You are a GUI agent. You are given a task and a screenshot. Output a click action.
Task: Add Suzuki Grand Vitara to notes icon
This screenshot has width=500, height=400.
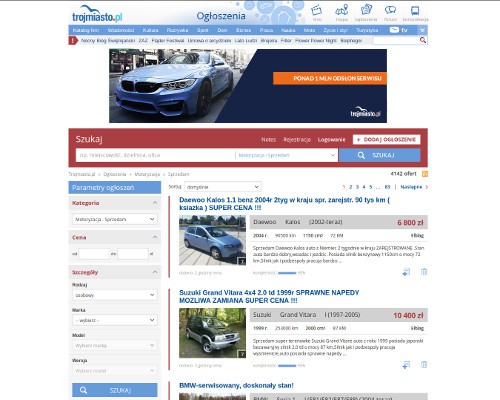406,365
